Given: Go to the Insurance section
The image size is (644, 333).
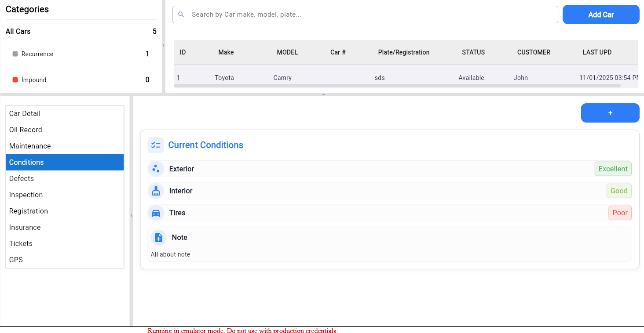Looking at the screenshot, I should [25, 227].
